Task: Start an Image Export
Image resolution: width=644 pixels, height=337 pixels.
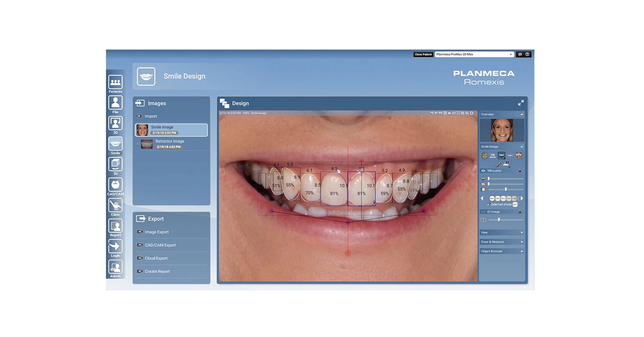Action: (x=156, y=232)
